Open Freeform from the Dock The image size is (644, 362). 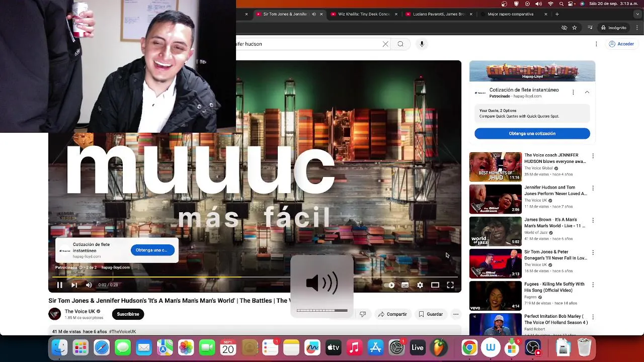point(312,347)
